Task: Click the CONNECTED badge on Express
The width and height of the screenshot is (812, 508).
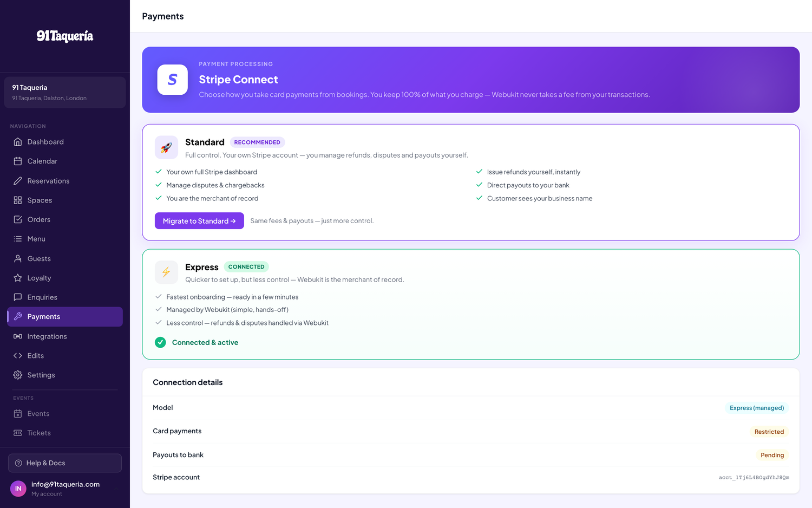Action: click(x=246, y=267)
